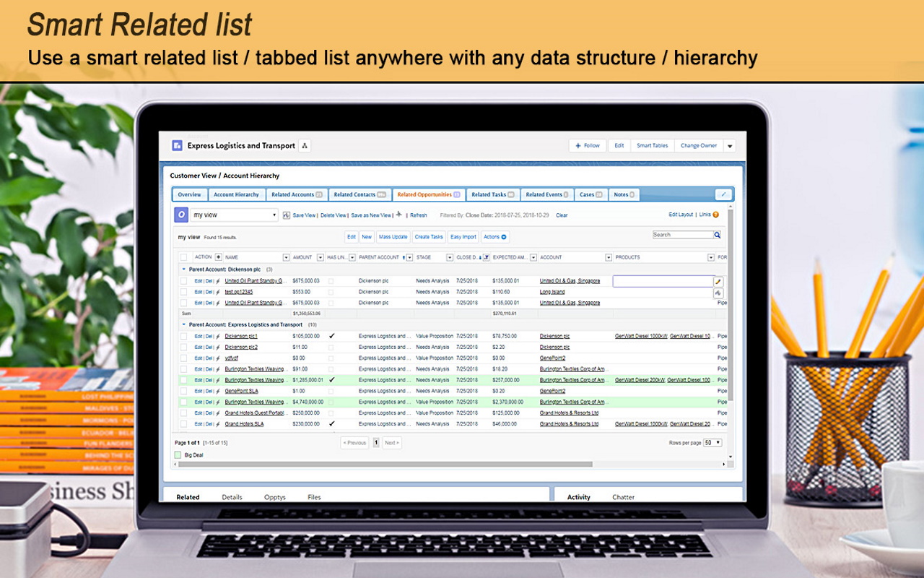Switch to the Overview tab
Screen dimensions: 924x578
(x=190, y=194)
